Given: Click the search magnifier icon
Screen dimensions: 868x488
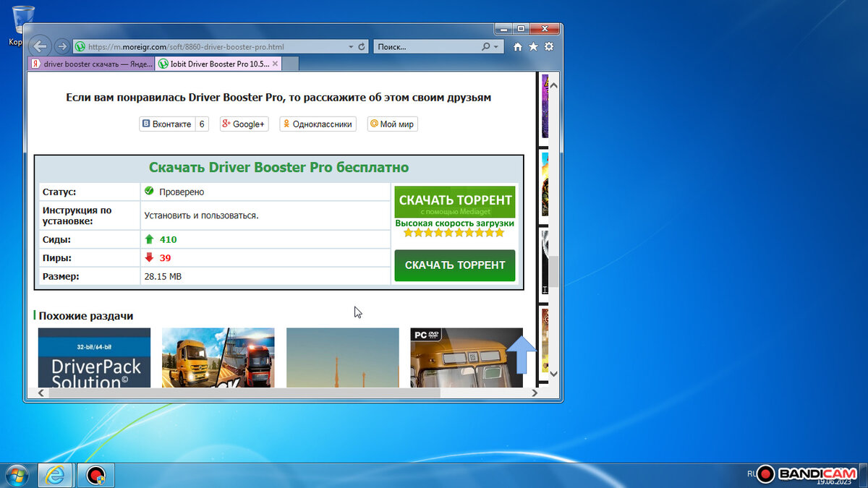Looking at the screenshot, I should click(x=485, y=46).
